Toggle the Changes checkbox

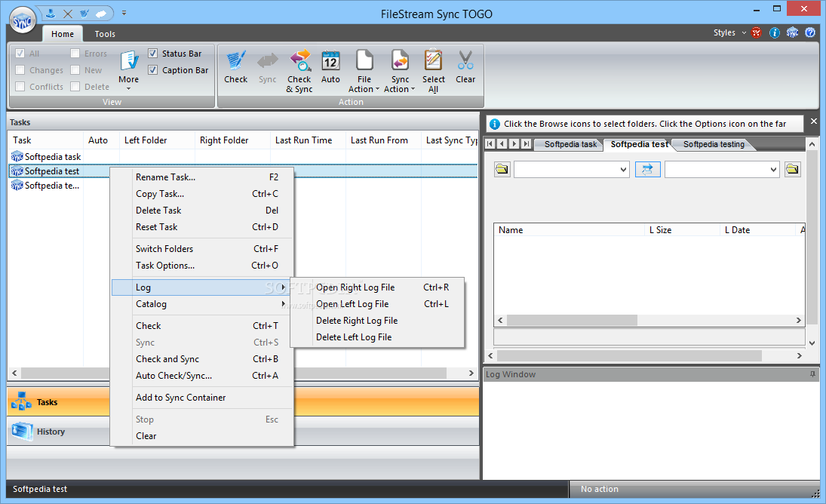[x=20, y=69]
